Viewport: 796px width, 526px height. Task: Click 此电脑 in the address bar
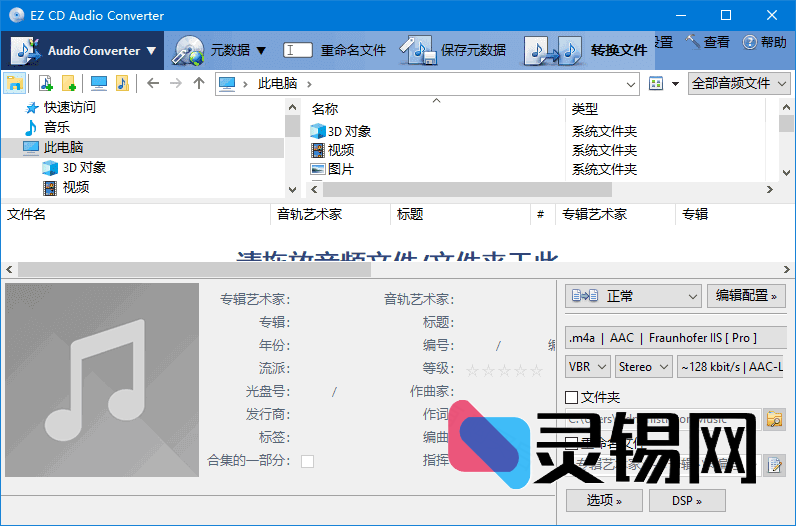[x=277, y=83]
